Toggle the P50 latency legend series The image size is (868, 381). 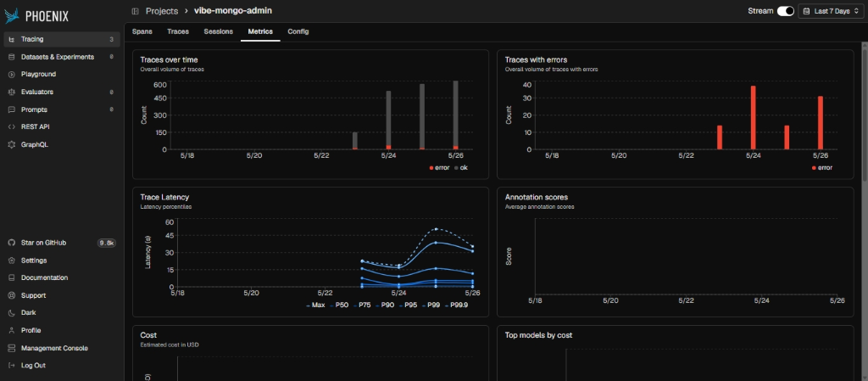(338, 305)
